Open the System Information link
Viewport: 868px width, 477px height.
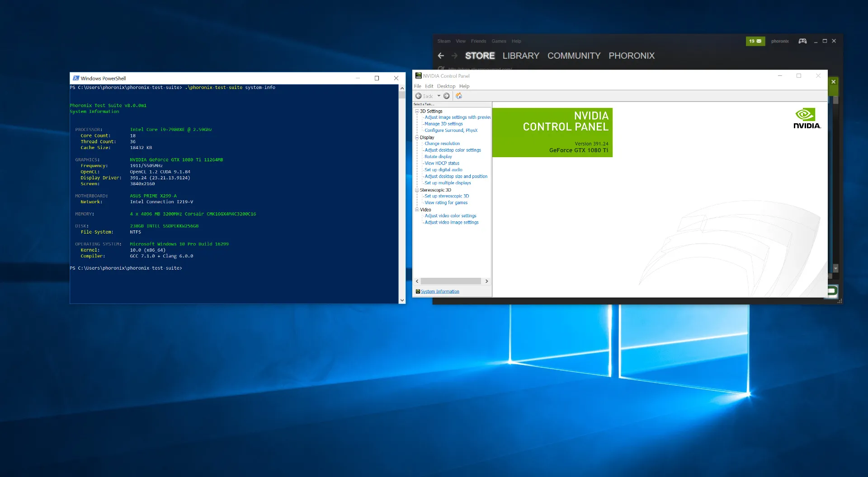[440, 292]
